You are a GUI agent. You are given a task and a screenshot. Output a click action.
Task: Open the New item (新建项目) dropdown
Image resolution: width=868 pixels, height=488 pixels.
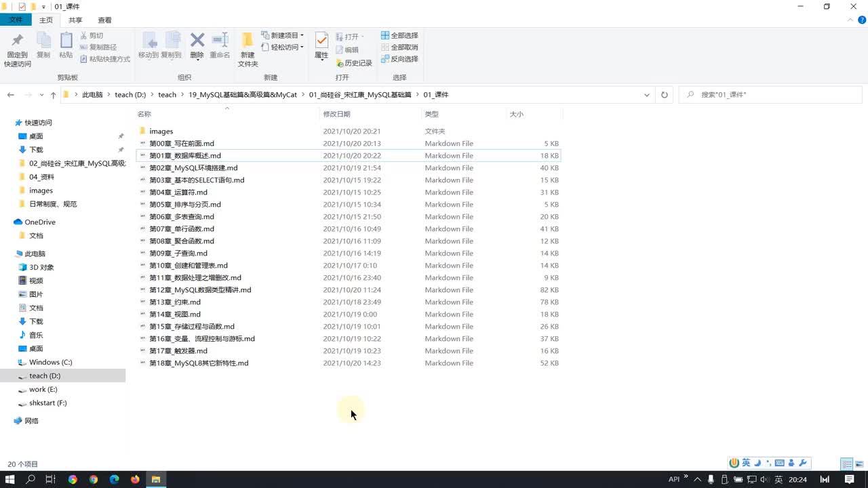click(283, 35)
